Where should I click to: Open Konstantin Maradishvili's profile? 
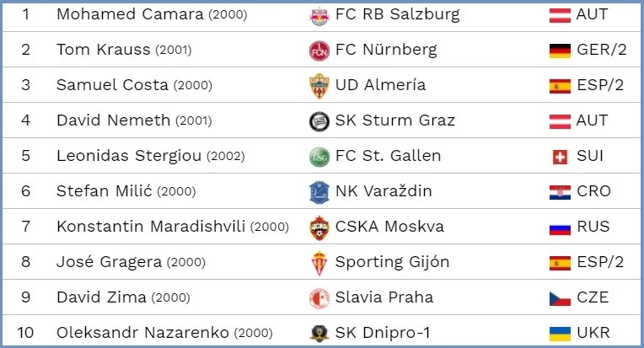click(x=152, y=227)
